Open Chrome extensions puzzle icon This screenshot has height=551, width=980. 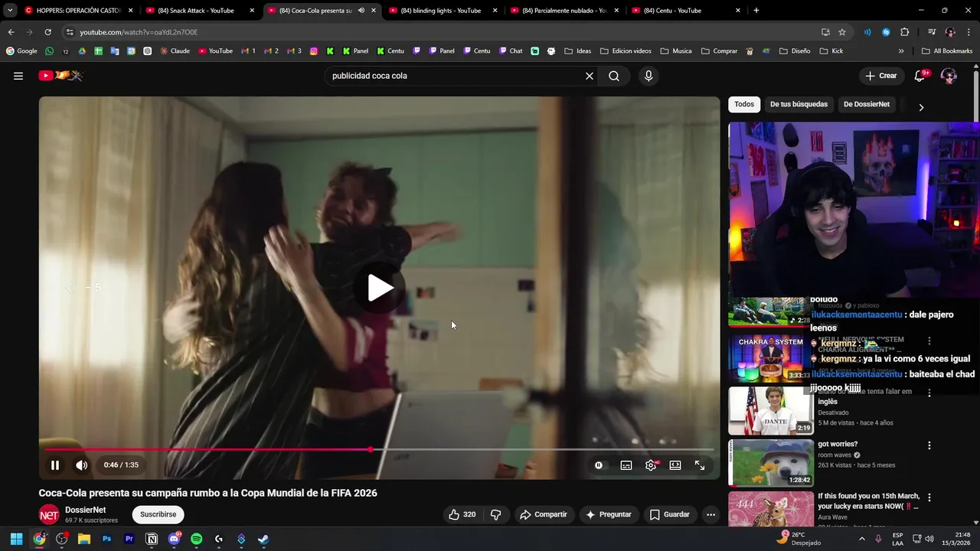pos(904,32)
